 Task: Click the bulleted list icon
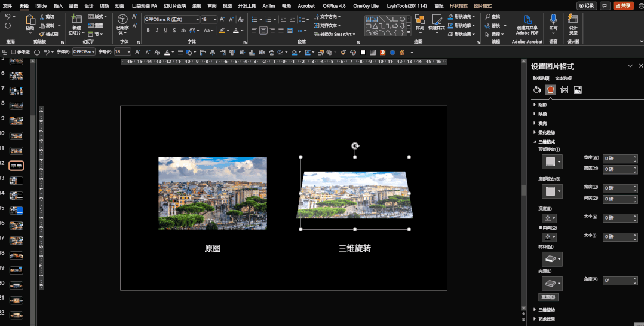point(254,19)
